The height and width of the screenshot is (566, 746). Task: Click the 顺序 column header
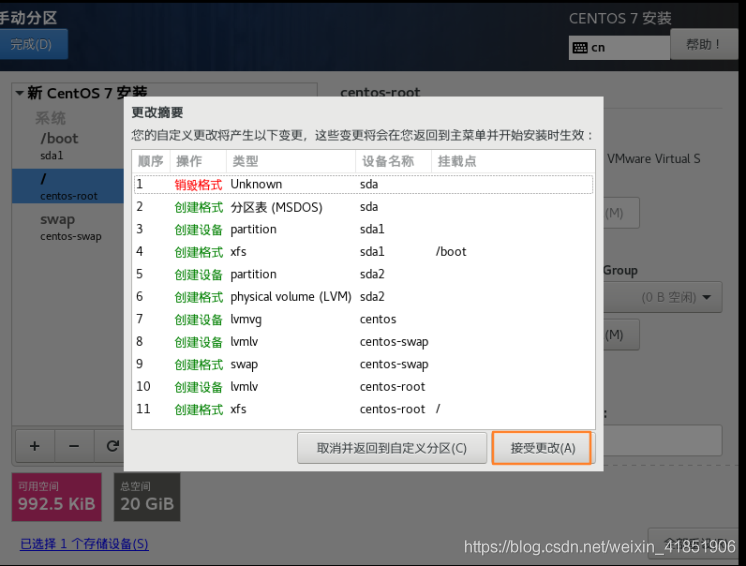(151, 161)
